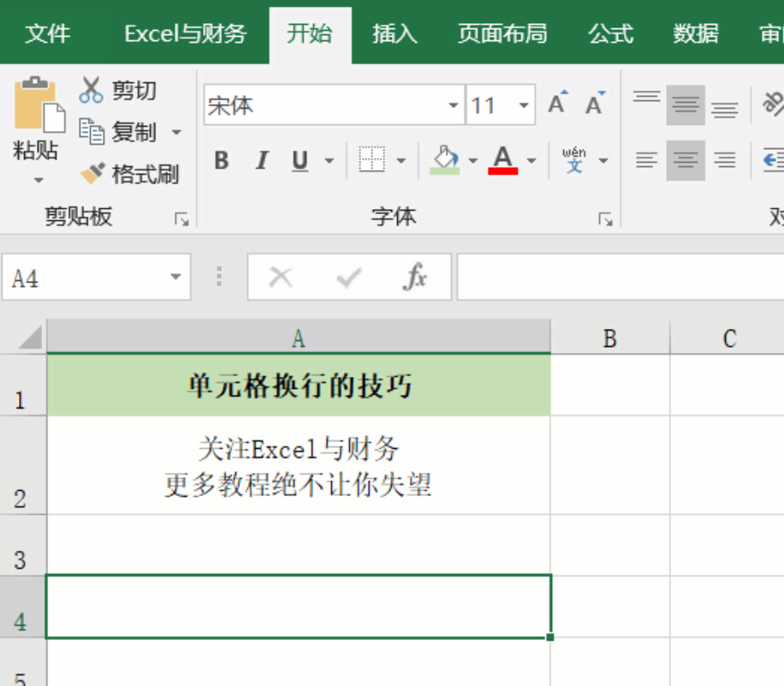The height and width of the screenshot is (686, 784).
Task: Expand the phonetic wén dropdown arrow
Action: (603, 161)
